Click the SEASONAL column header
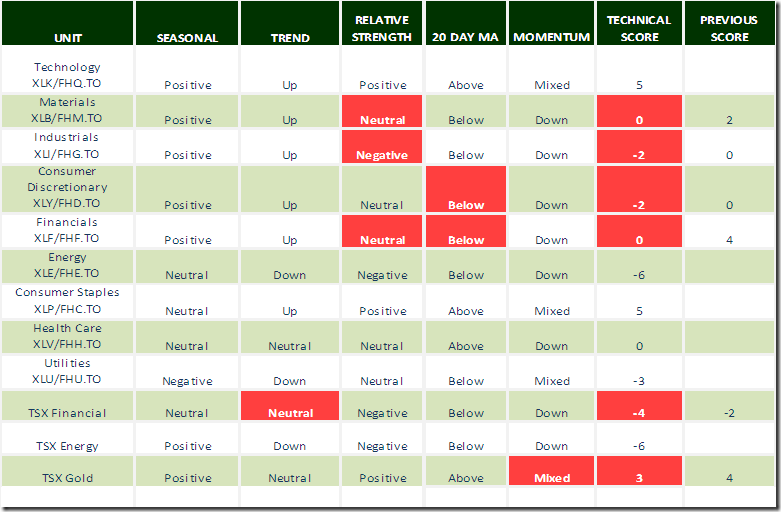Viewport: 781px width, 512px height. pyautogui.click(x=187, y=38)
